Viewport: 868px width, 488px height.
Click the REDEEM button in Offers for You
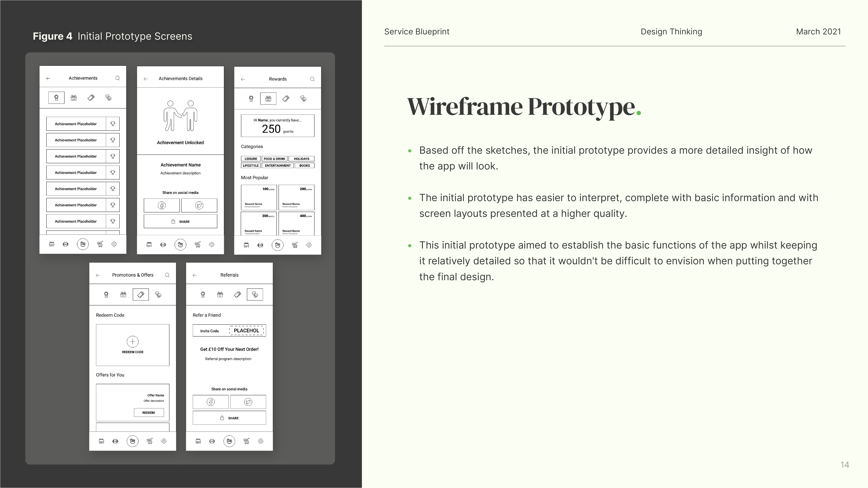[x=149, y=413]
